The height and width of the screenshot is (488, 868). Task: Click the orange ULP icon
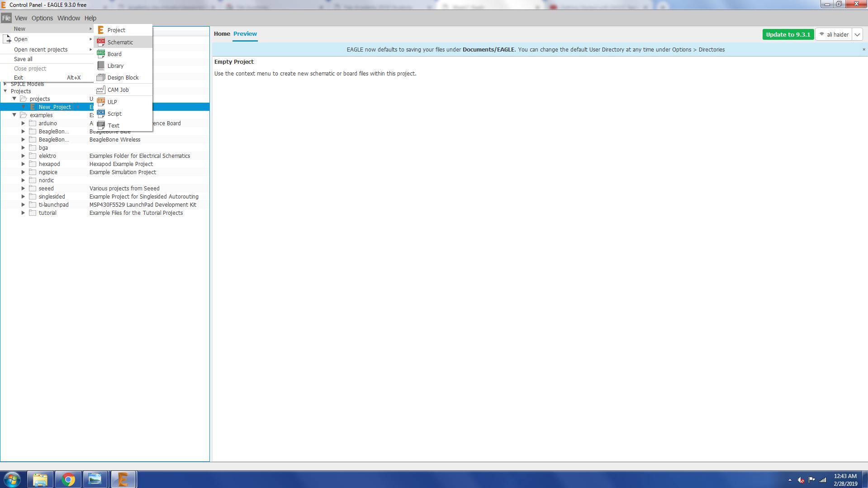(101, 102)
